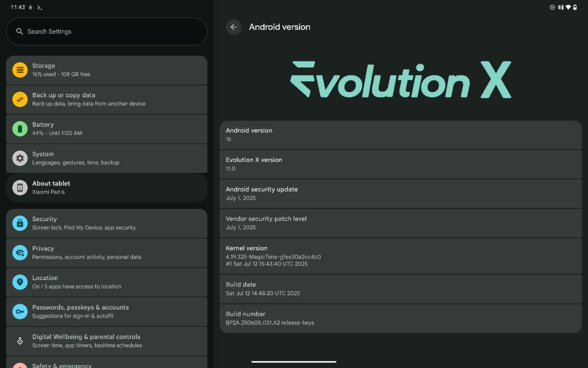Tap the Wi-Fi status bar icon
This screenshot has width=588, height=368.
(568, 7)
